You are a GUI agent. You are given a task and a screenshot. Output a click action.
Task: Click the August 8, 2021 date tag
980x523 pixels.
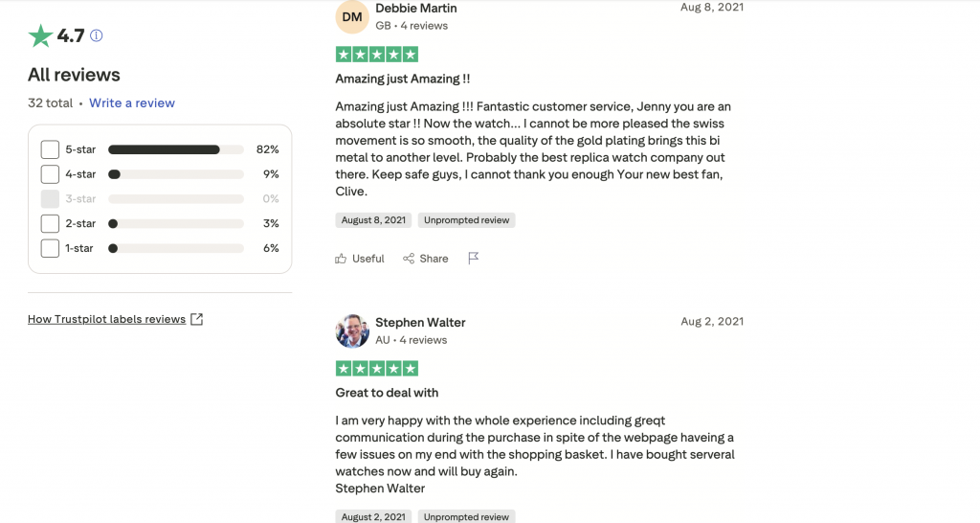pyautogui.click(x=373, y=220)
